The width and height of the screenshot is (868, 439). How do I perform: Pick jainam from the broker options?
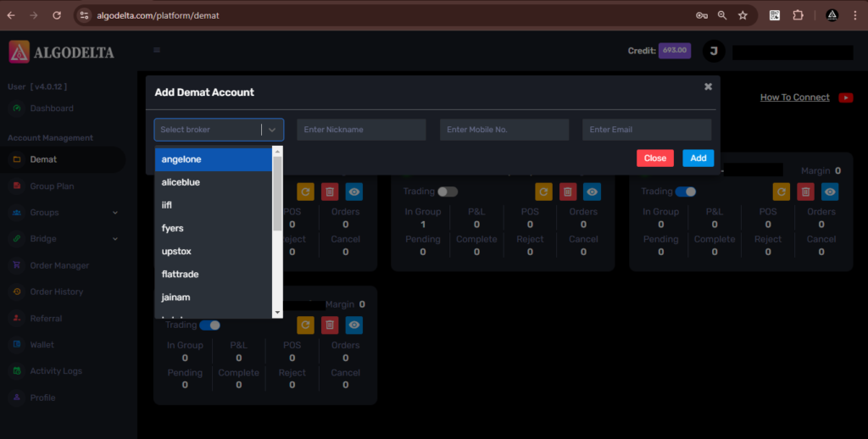[x=213, y=297]
